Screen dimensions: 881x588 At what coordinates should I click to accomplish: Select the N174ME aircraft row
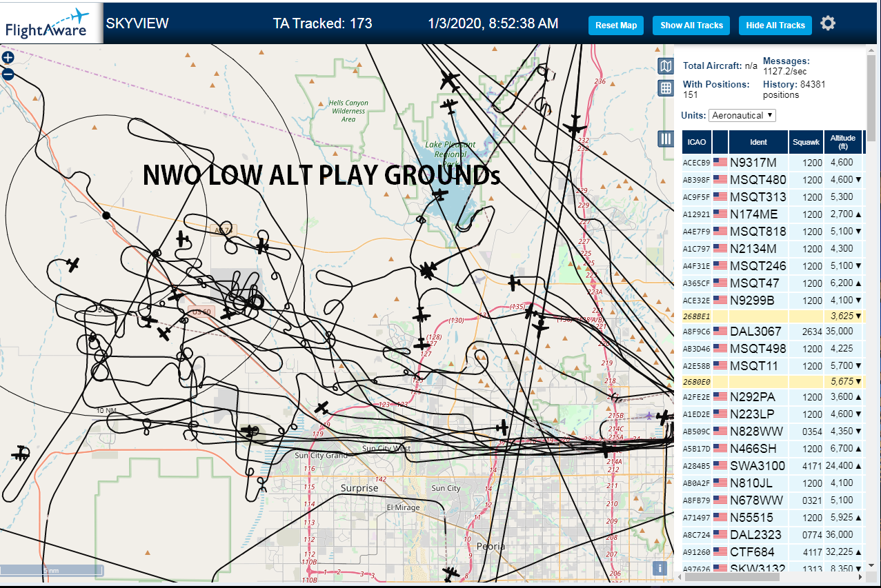pos(773,214)
